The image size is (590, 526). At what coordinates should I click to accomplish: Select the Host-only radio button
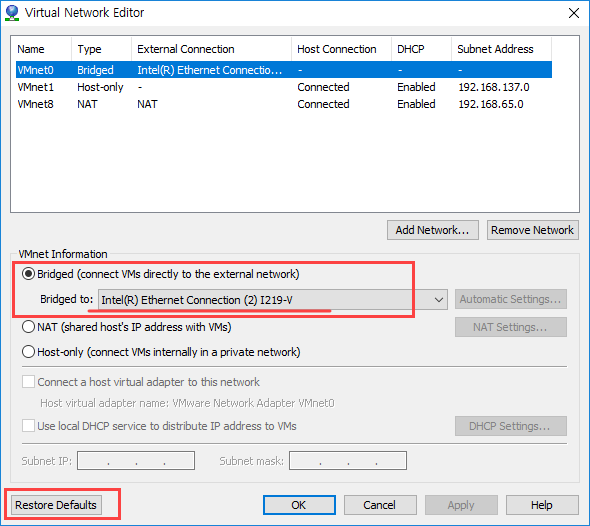(x=28, y=352)
